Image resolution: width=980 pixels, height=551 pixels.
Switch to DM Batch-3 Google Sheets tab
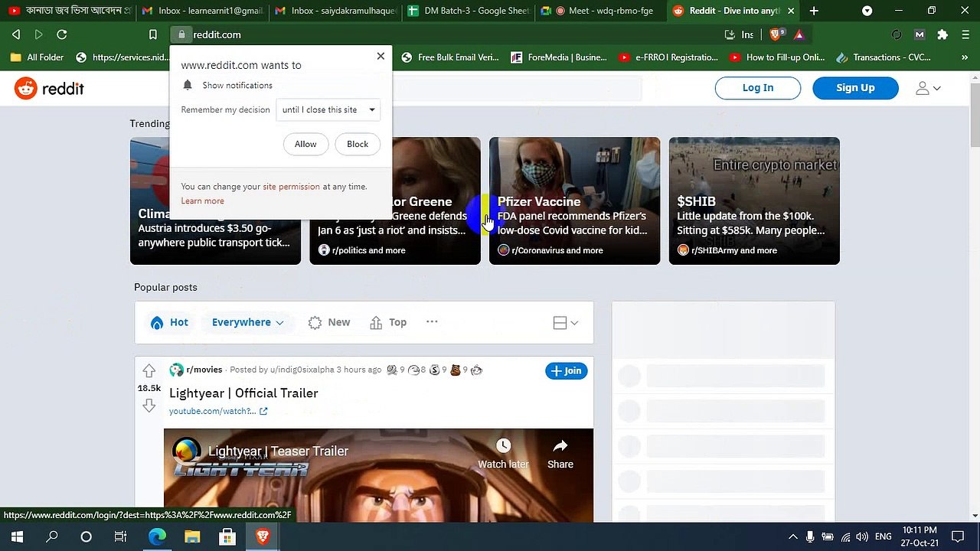pyautogui.click(x=467, y=11)
